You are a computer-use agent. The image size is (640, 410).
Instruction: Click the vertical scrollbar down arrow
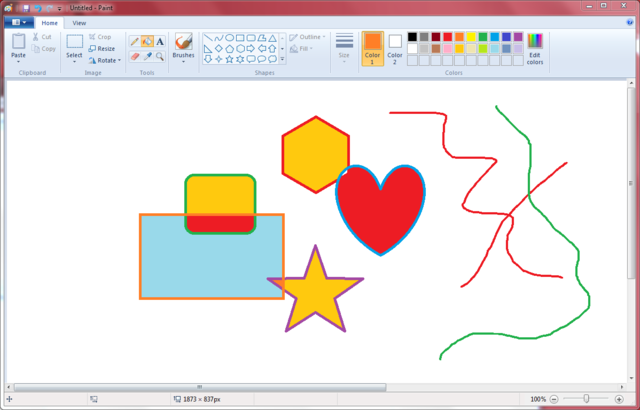[x=631, y=378]
